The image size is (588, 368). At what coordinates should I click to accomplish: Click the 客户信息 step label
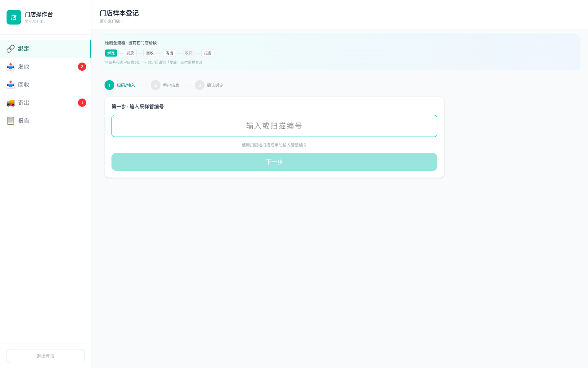click(171, 85)
